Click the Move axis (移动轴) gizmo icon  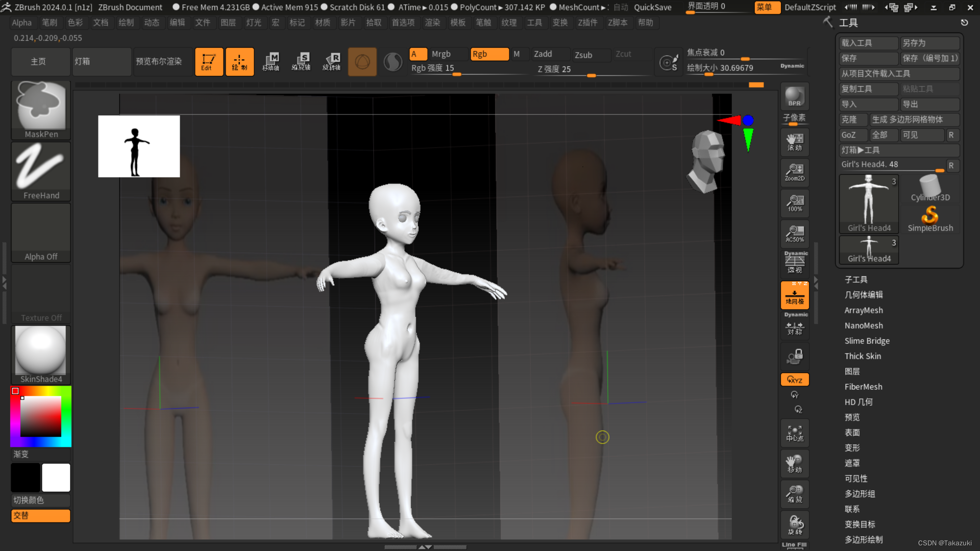271,62
